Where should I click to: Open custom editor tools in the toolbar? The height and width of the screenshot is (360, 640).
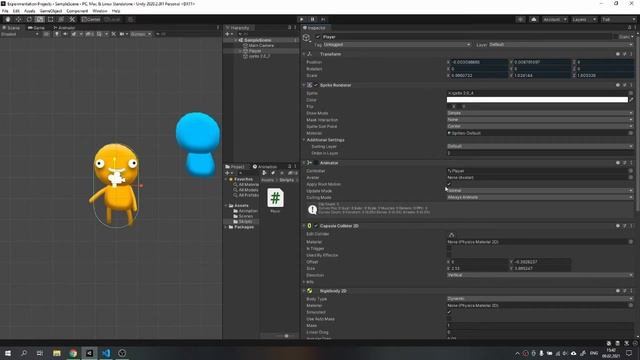[72, 19]
